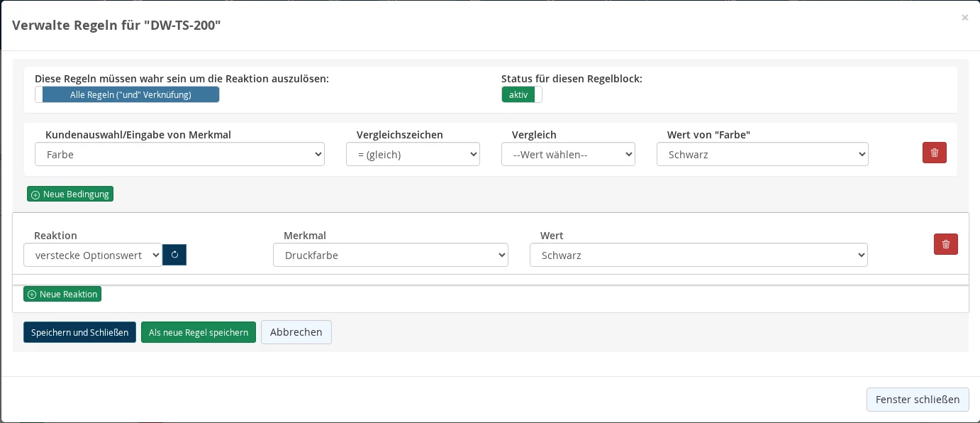Open the Merkmal dropdown showing Druckfarbe
Viewport: 980px width, 423px height.
point(391,255)
